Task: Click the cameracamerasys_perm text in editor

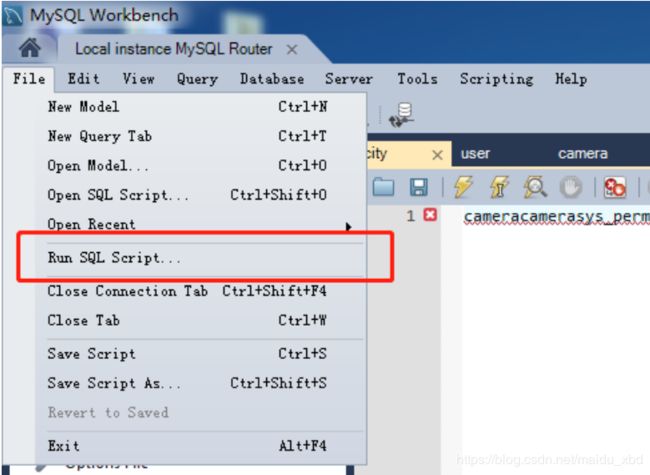Action: [557, 217]
